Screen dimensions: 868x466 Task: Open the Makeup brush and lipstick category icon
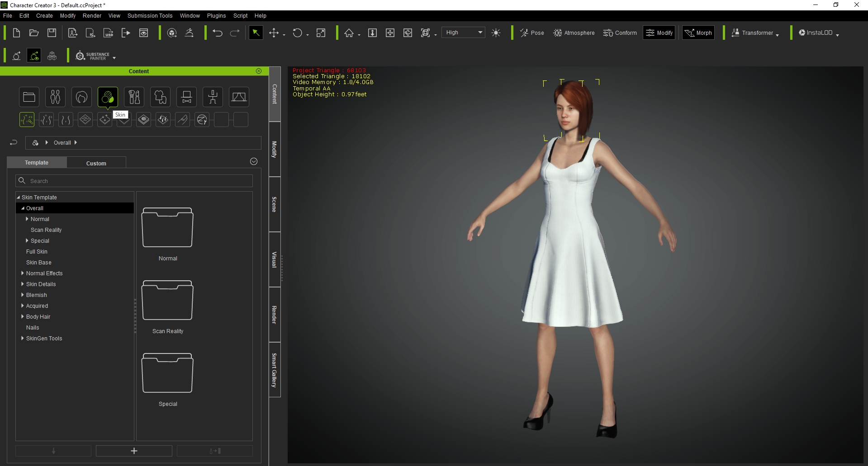click(x=134, y=97)
